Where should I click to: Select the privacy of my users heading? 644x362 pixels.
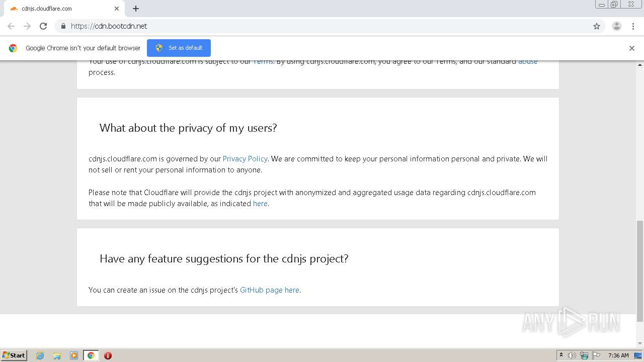tap(188, 128)
